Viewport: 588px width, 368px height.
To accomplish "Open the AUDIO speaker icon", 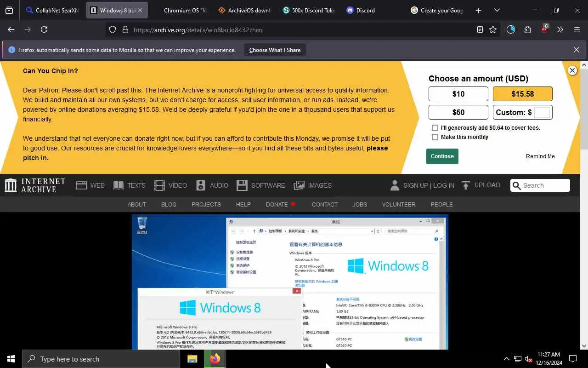I will pos(201,185).
